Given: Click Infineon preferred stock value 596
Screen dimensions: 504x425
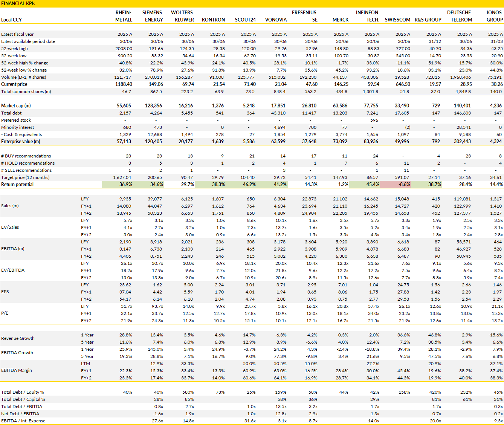Looking at the screenshot, I should click(x=374, y=120).
